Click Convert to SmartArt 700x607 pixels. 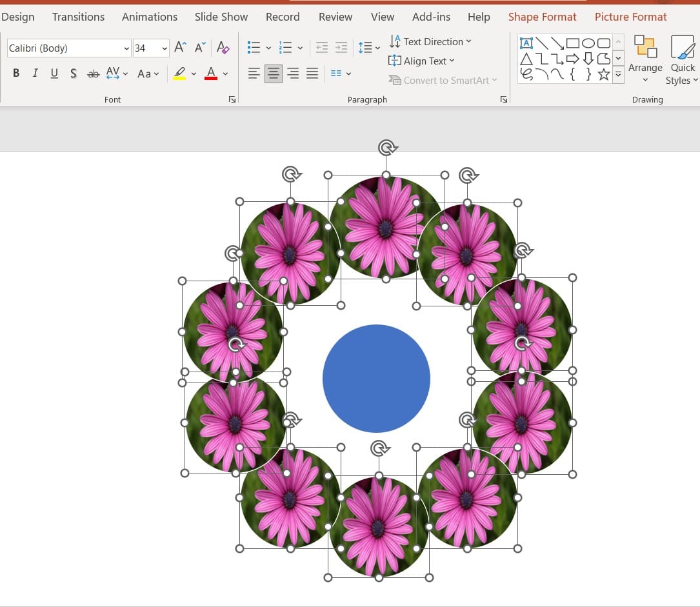[443, 81]
